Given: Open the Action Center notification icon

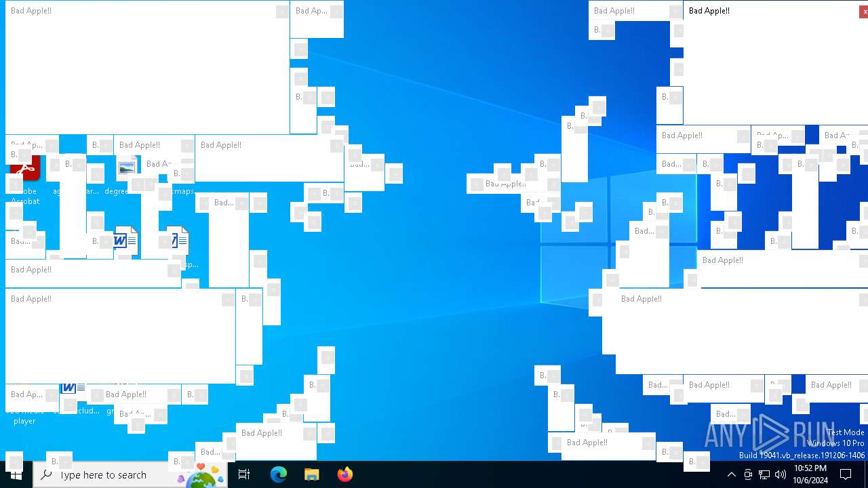Looking at the screenshot, I should (x=846, y=474).
